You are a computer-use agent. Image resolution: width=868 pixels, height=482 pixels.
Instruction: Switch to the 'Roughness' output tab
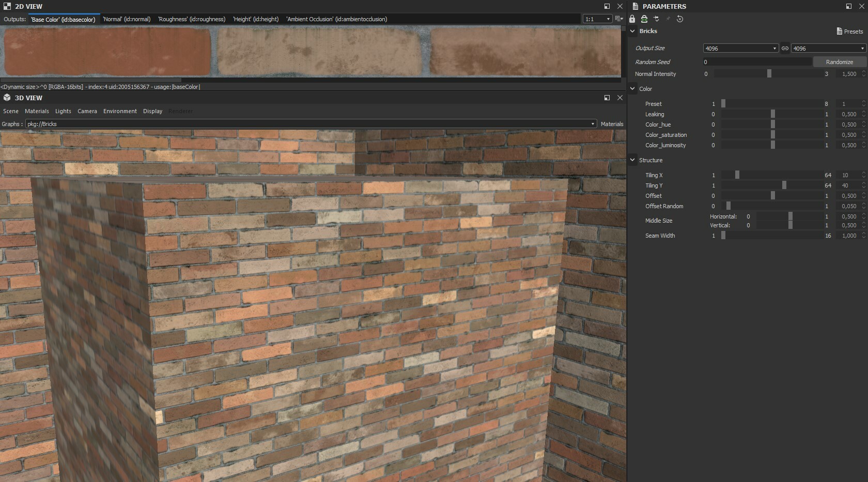point(192,19)
